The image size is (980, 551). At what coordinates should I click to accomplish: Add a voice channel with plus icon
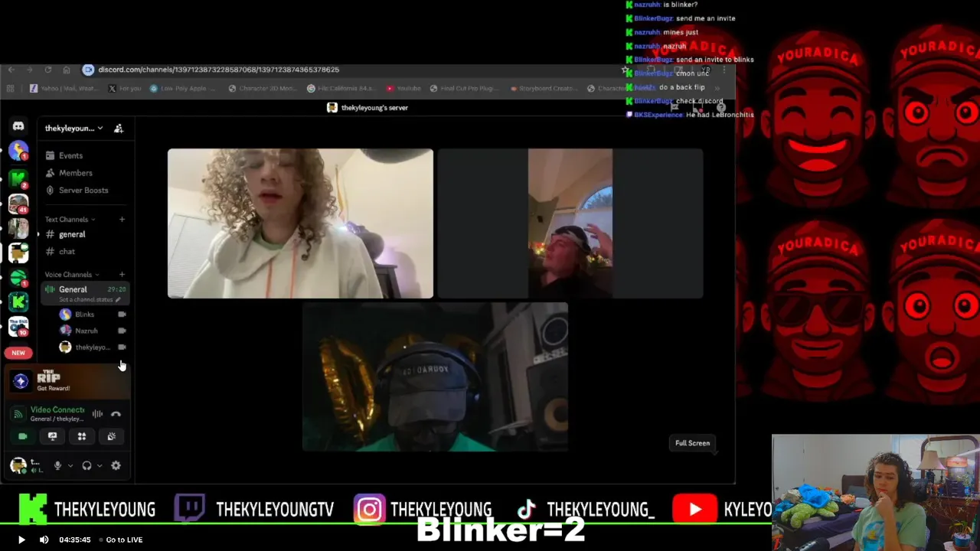click(122, 275)
